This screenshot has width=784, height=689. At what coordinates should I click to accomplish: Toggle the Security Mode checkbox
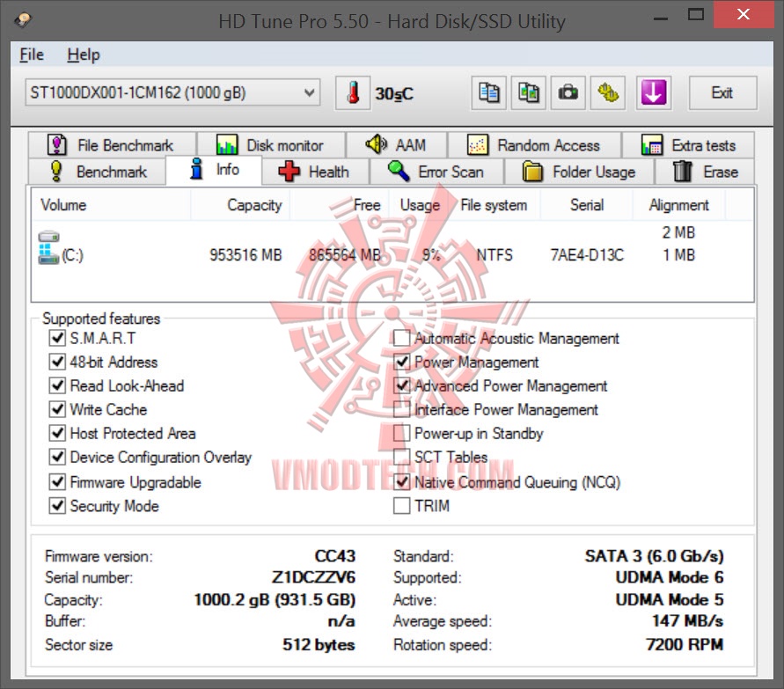pos(57,506)
